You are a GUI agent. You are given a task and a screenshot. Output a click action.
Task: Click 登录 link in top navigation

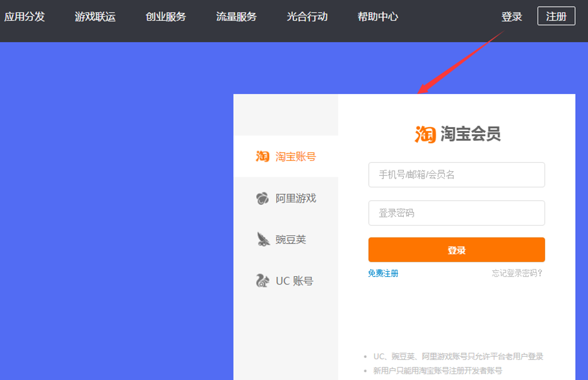[512, 17]
